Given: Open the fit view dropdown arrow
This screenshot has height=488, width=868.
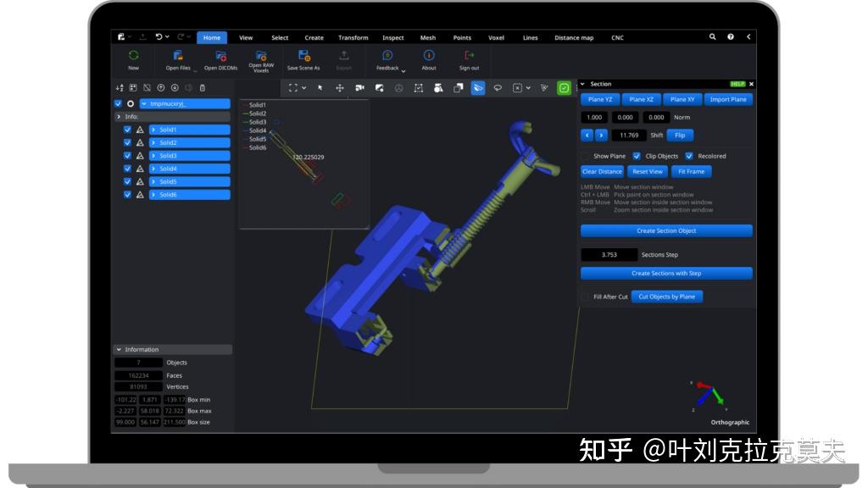Looking at the screenshot, I should point(304,88).
